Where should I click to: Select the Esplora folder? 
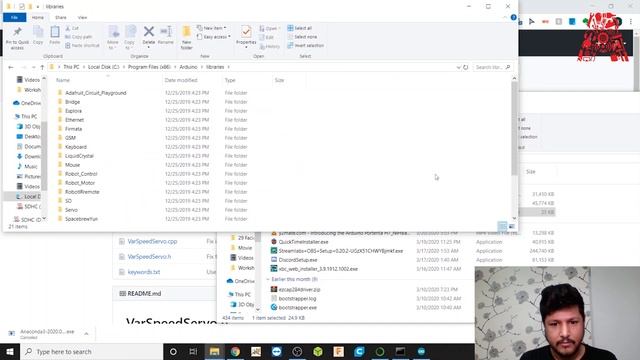pyautogui.click(x=73, y=111)
